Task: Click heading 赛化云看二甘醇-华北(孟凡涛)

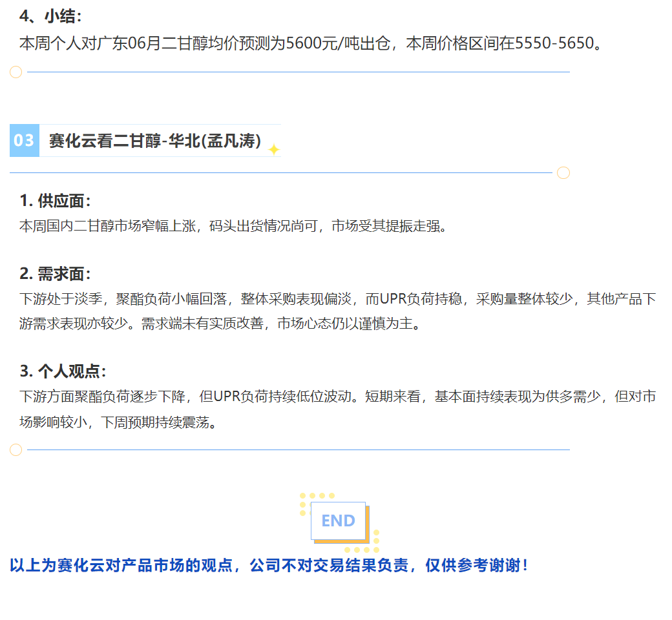Action: click(x=155, y=141)
